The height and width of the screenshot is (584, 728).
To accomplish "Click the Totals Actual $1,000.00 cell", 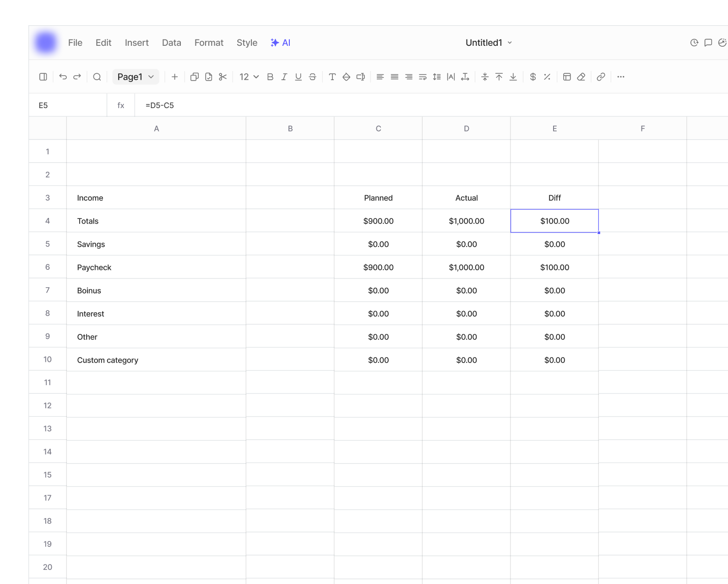I will (x=467, y=221).
